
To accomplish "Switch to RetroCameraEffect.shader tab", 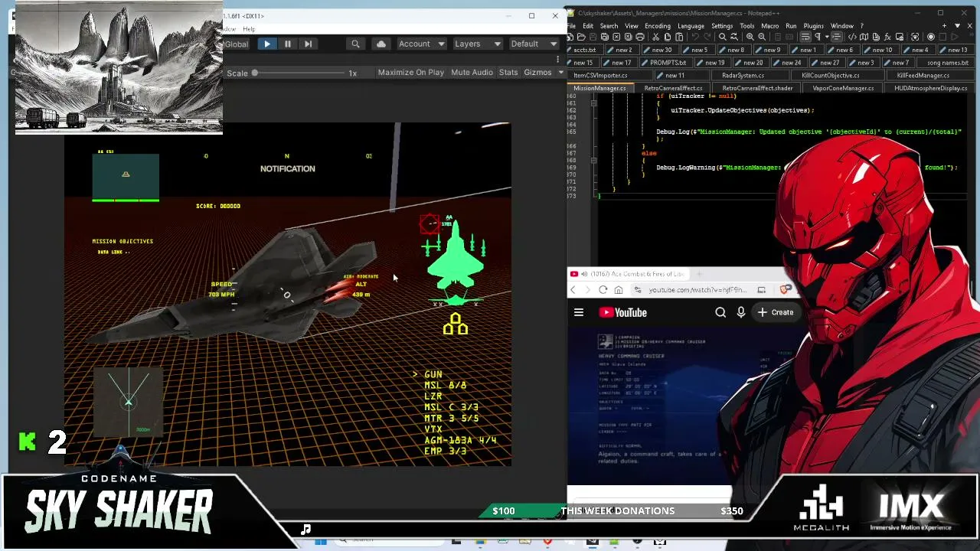I will click(756, 88).
